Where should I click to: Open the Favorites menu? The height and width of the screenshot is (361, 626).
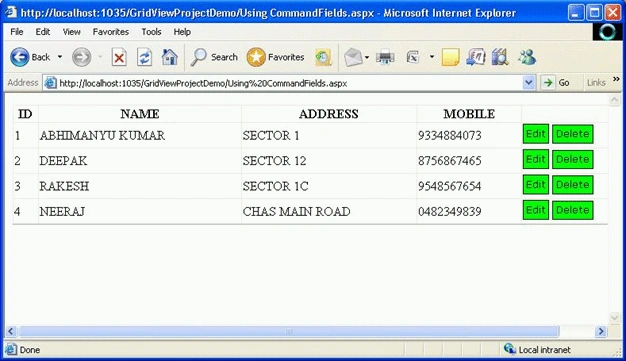[111, 32]
